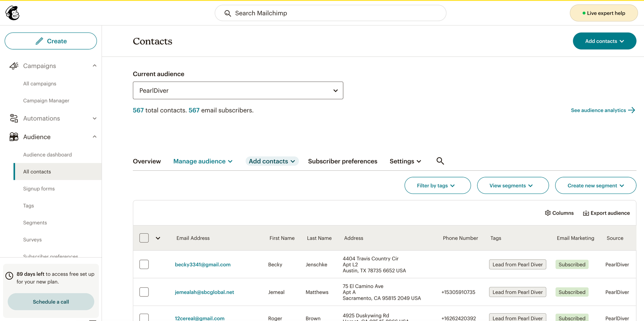The height and width of the screenshot is (321, 644).
Task: Check the box for becky3341@gmail.com
Action: [144, 265]
